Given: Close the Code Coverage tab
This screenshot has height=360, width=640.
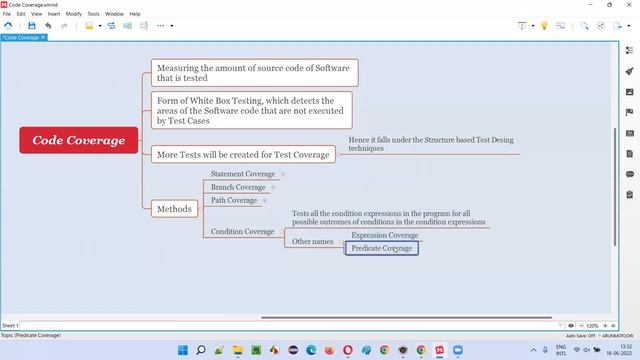Looking at the screenshot, I should coord(43,37).
